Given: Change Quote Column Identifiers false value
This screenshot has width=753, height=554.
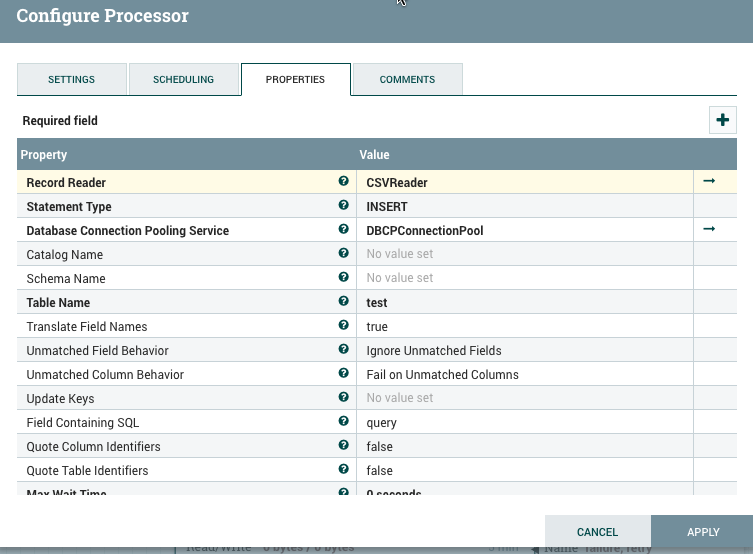Looking at the screenshot, I should (524, 447).
